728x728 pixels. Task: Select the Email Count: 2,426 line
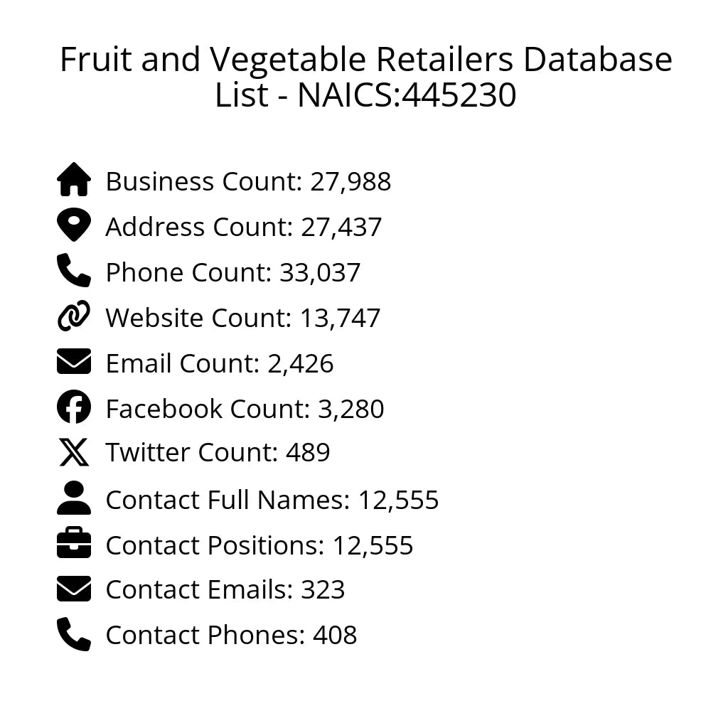(219, 364)
